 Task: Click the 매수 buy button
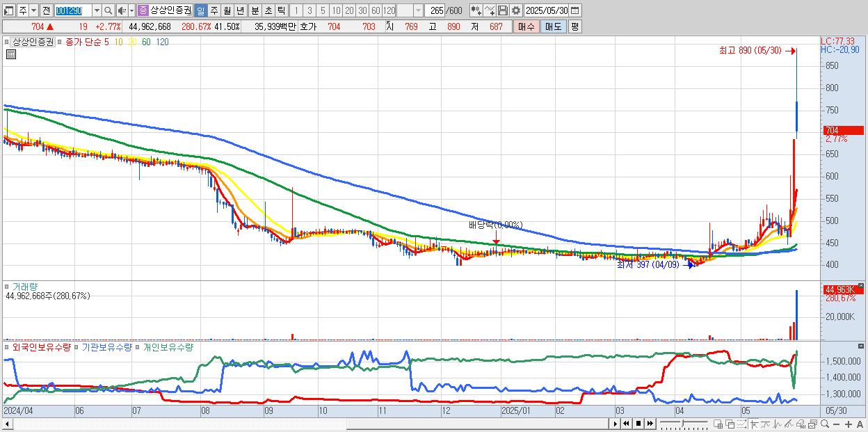[x=527, y=26]
